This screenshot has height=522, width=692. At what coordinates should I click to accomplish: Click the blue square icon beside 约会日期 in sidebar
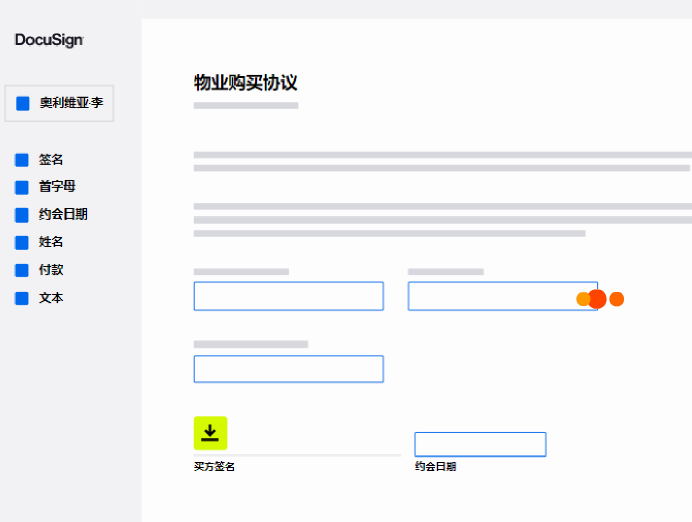click(x=22, y=215)
